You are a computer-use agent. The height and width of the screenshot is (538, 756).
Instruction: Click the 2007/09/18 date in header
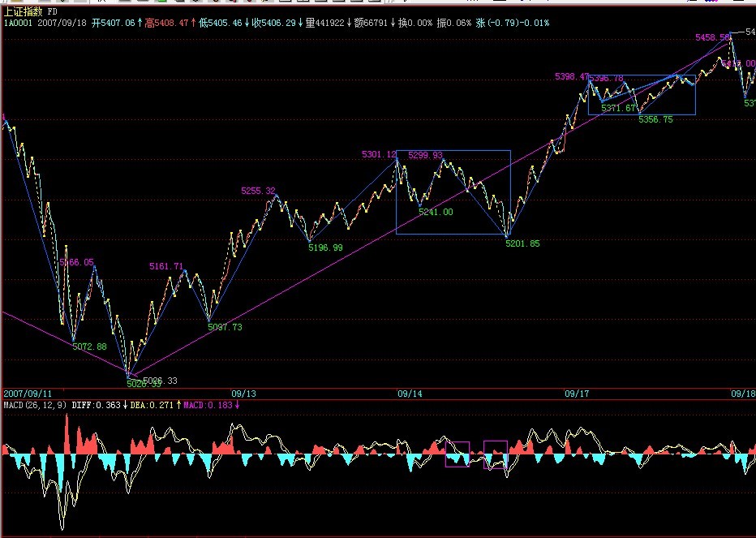pyautogui.click(x=62, y=23)
